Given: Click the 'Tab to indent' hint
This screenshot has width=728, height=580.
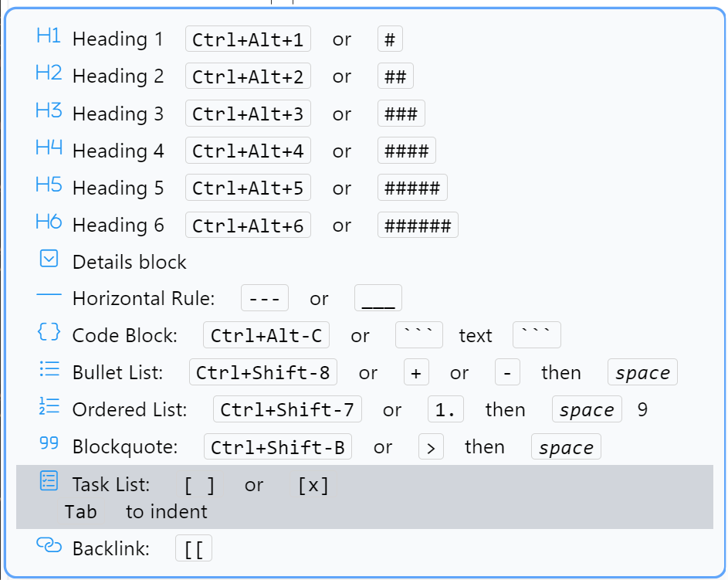Looking at the screenshot, I should tap(136, 512).
